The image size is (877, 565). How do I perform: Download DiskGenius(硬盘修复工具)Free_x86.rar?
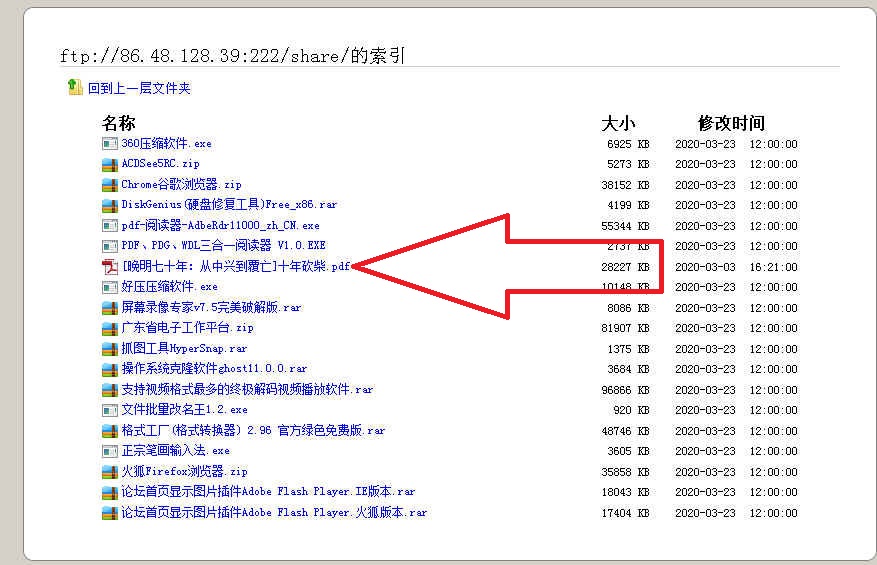click(x=229, y=205)
